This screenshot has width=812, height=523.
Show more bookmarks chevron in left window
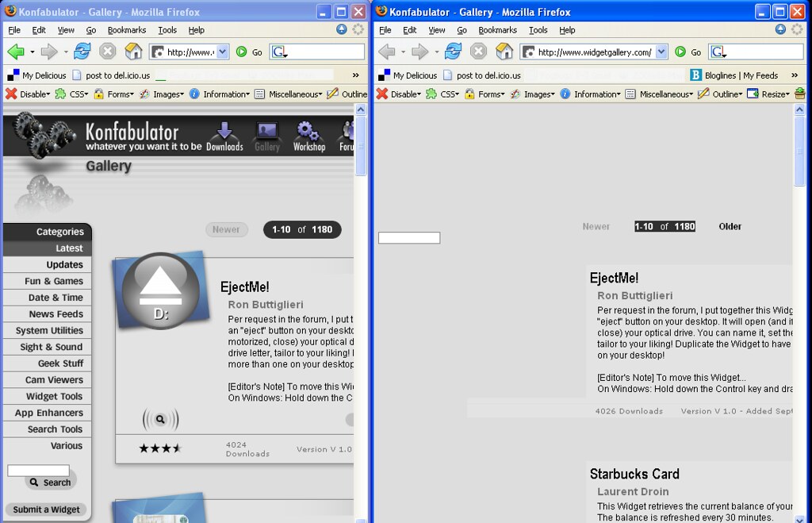pyautogui.click(x=356, y=75)
